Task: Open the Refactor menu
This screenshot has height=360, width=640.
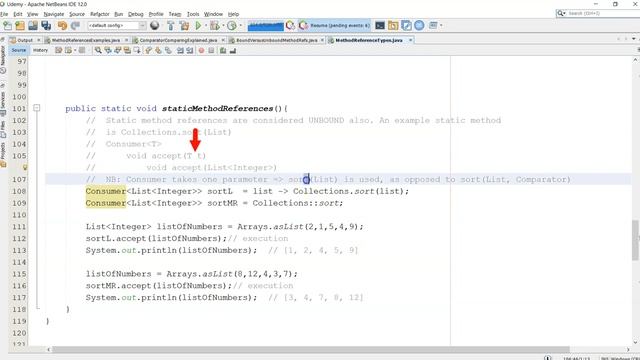Action: (100, 14)
